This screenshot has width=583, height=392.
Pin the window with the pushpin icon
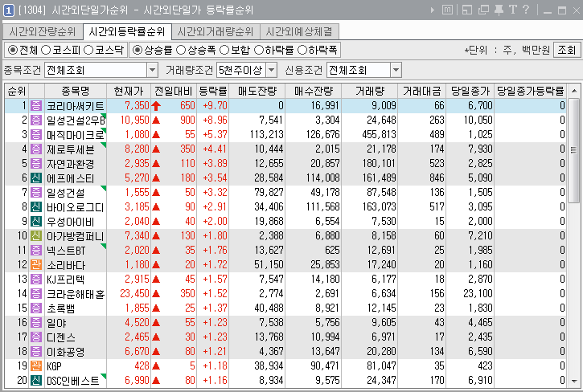tap(499, 10)
